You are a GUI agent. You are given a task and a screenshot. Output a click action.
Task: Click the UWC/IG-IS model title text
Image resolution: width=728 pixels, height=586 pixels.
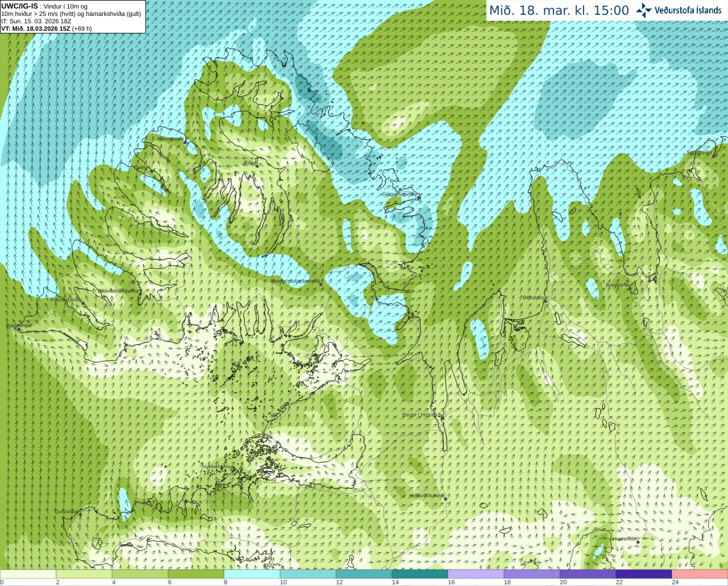pyautogui.click(x=19, y=6)
